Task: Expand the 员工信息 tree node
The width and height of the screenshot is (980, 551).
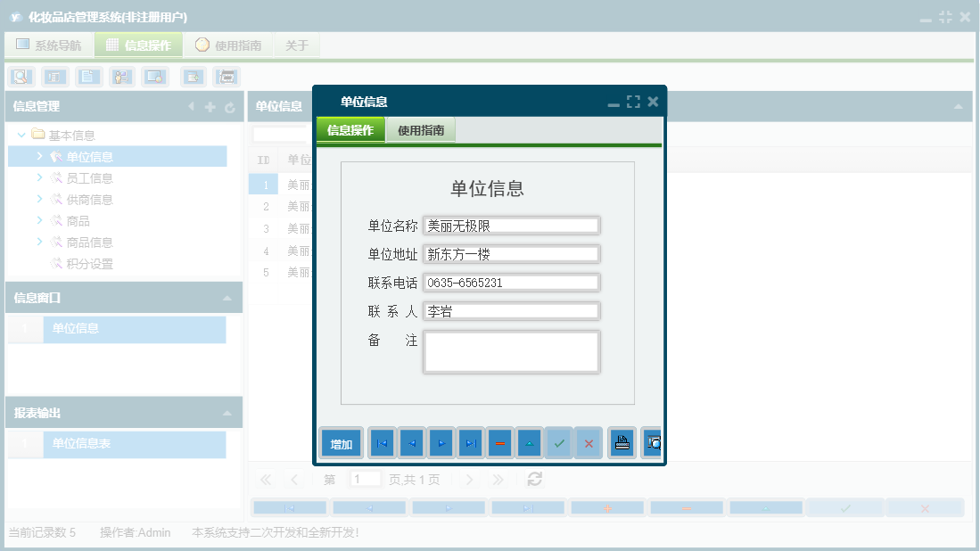Action: tap(39, 177)
